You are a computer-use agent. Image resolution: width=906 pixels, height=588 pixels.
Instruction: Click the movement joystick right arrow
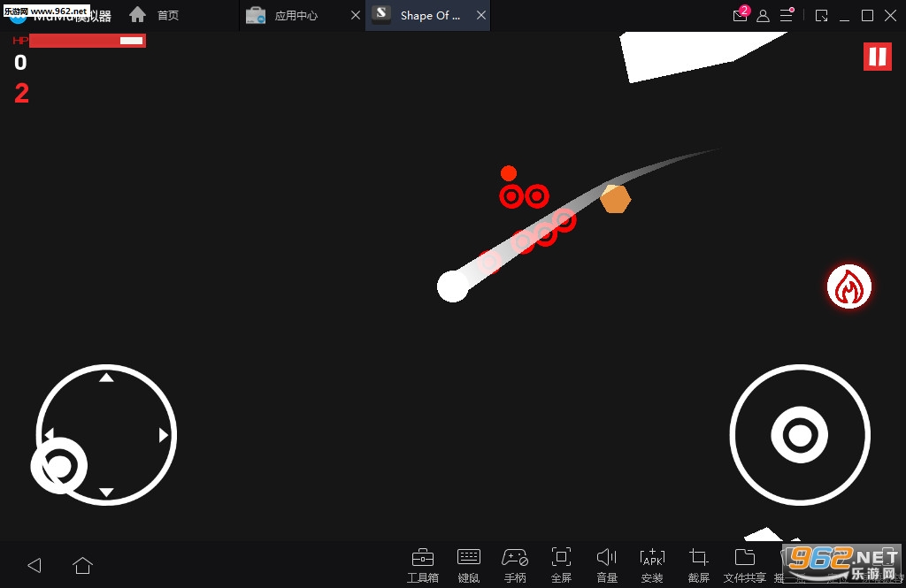[x=164, y=435]
